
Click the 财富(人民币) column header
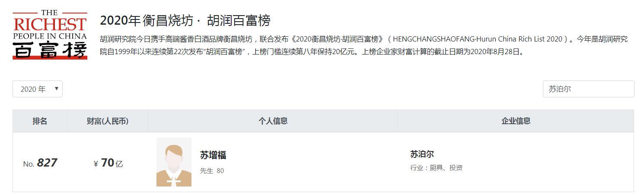(108, 121)
